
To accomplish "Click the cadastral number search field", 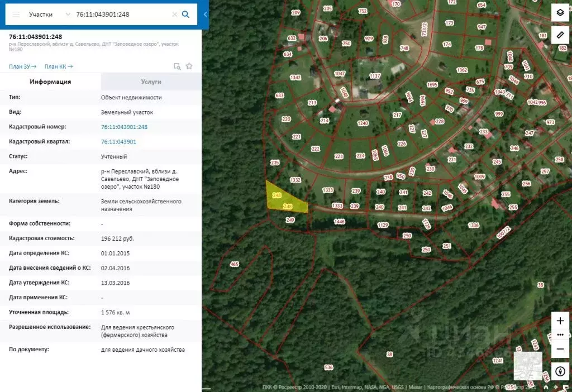I will [x=120, y=14].
